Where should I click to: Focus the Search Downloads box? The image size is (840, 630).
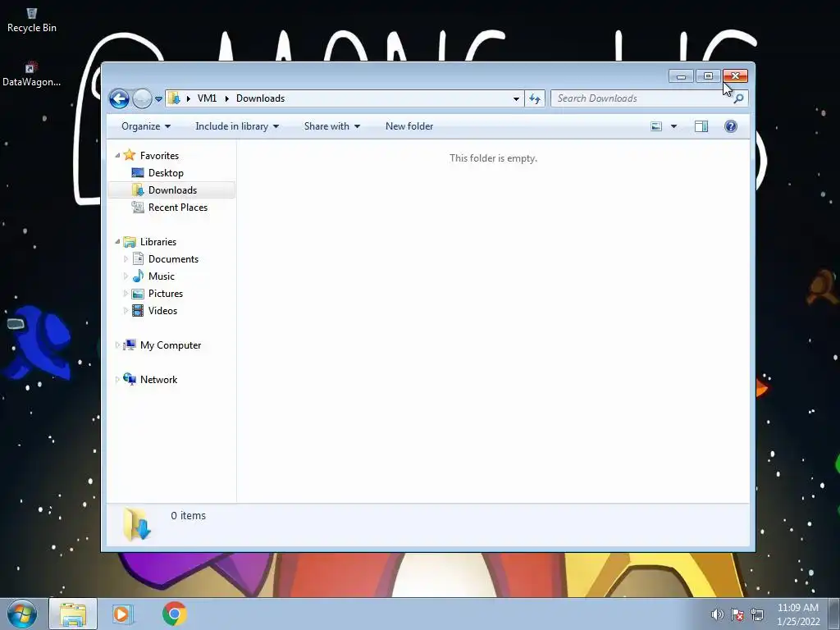649,98
